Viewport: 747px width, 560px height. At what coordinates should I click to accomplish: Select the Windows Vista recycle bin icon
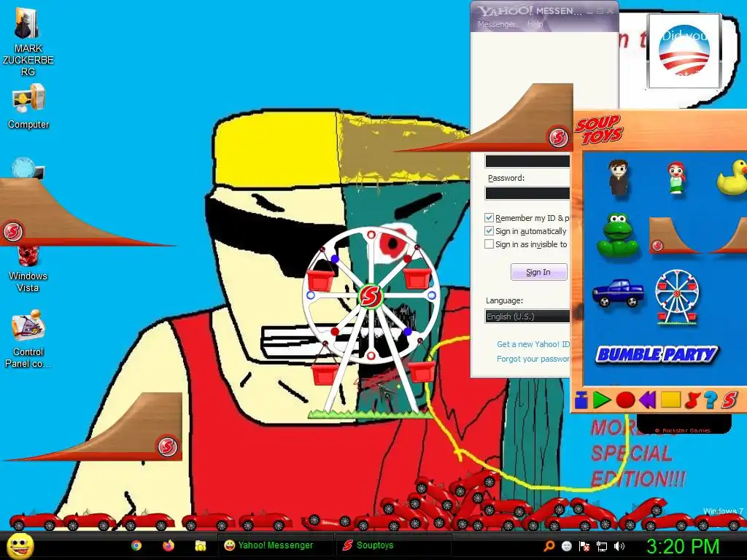click(28, 269)
